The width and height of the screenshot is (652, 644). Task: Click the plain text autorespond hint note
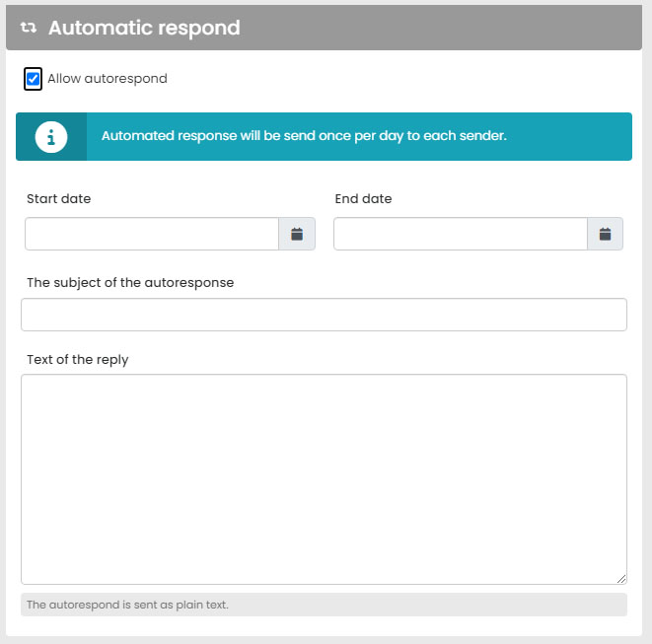pos(127,605)
